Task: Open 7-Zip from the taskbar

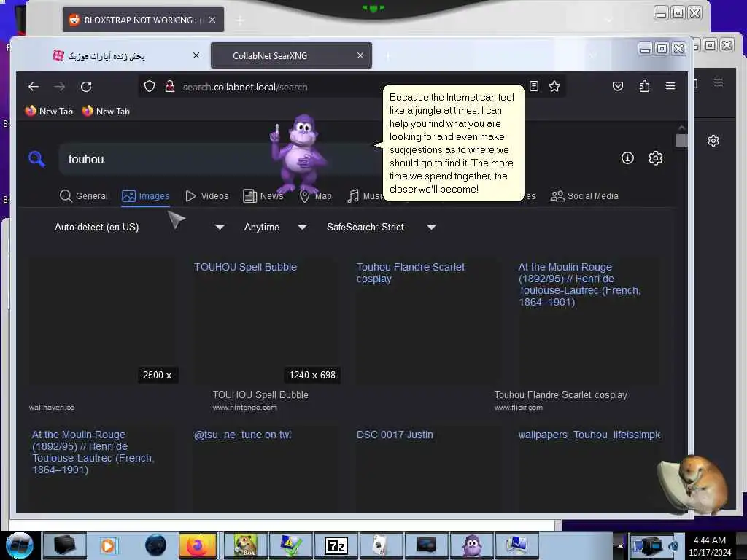Action: (x=336, y=545)
